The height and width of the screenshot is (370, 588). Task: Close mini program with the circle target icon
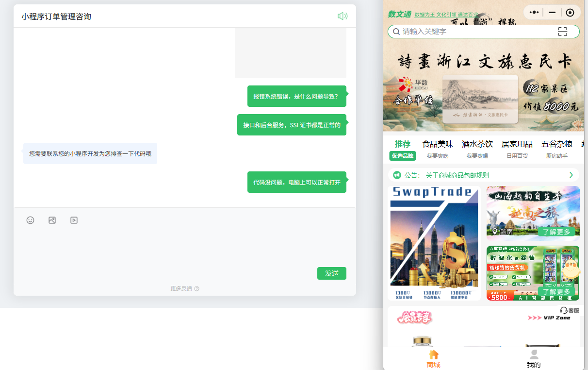coord(570,13)
